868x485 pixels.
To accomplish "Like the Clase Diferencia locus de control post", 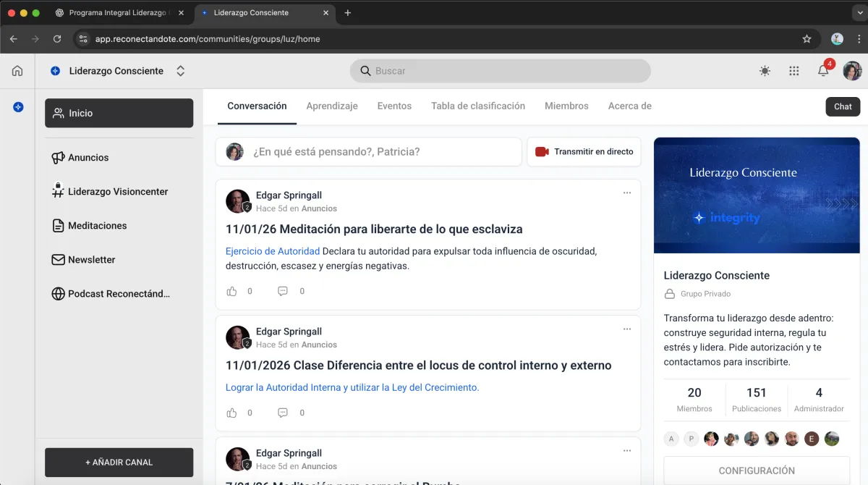I will (x=231, y=413).
